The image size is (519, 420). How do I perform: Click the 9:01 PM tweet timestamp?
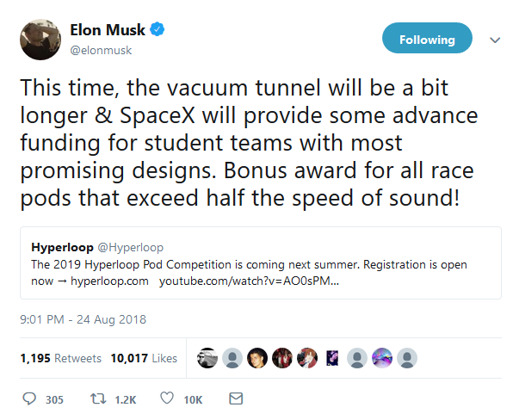83,319
